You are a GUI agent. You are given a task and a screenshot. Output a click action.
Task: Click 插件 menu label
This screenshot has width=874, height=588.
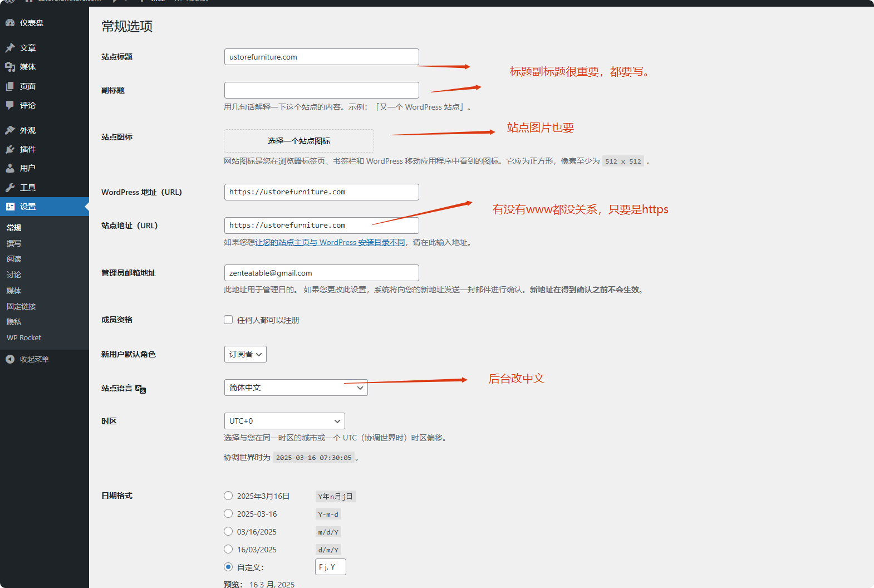[x=28, y=149]
